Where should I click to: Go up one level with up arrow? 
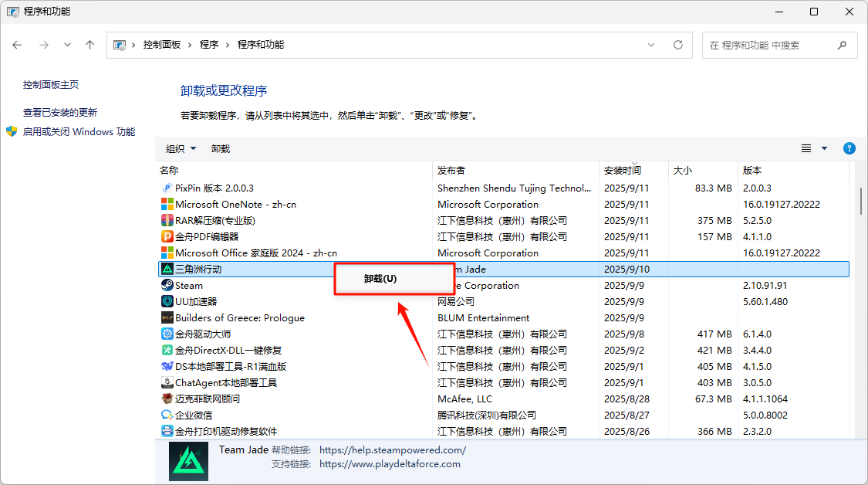[x=90, y=45]
